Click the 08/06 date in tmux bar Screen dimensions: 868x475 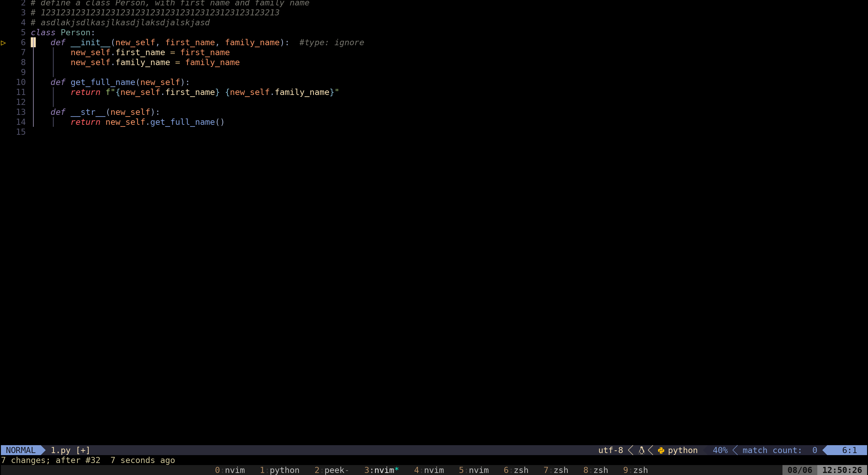799,470
